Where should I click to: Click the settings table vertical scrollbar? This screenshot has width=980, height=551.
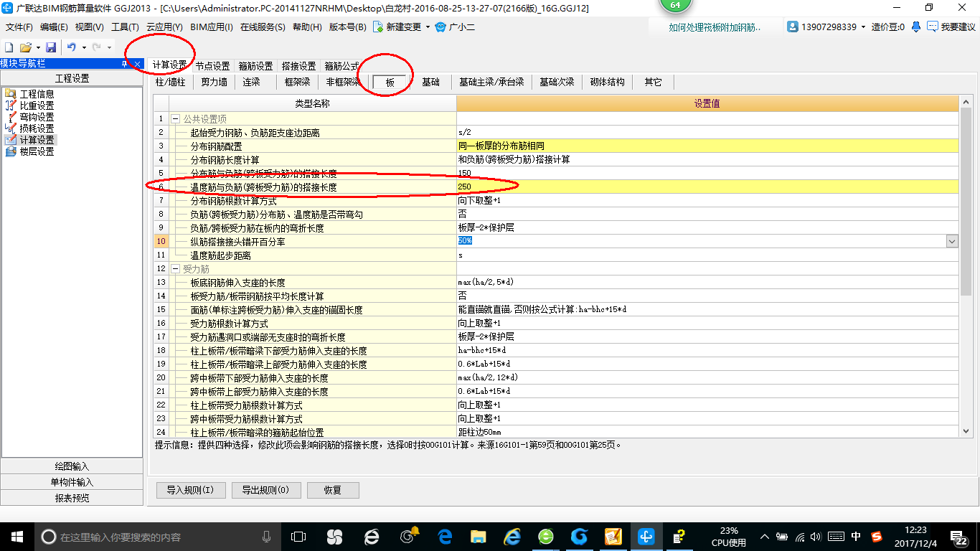coord(966,201)
